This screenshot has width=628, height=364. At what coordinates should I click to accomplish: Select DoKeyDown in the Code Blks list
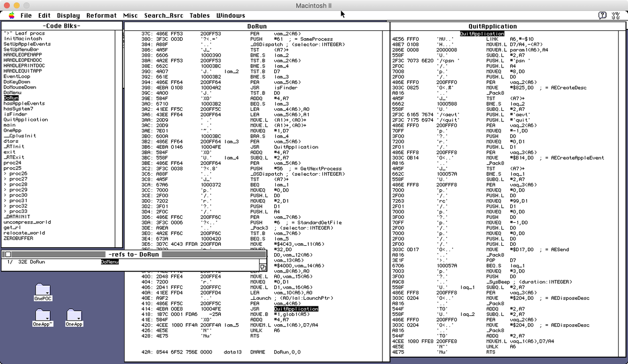click(17, 82)
